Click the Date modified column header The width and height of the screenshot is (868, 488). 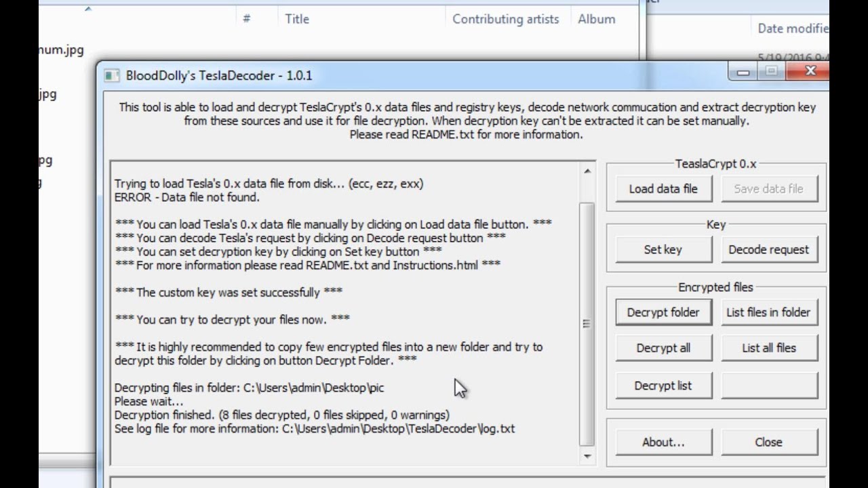pos(792,28)
